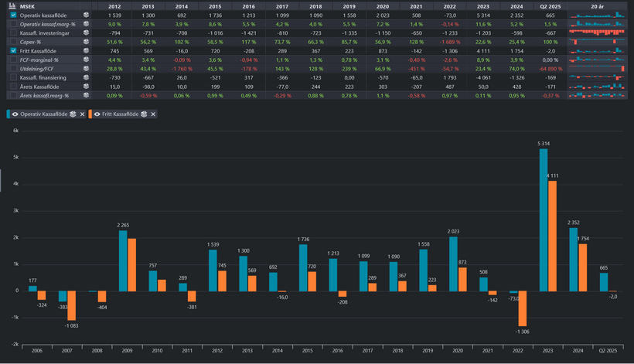Remove Operativ Kassaflöde series from the chart
This screenshot has height=364, width=634.
click(82, 114)
